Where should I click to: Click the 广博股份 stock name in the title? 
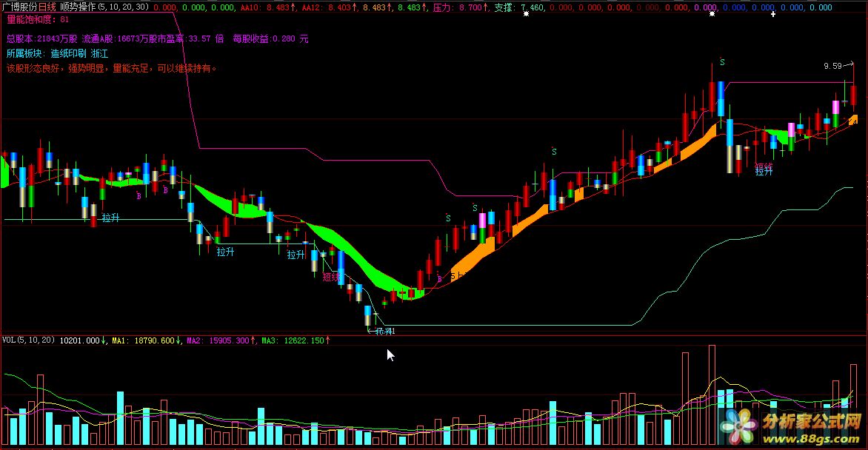[x=20, y=7]
